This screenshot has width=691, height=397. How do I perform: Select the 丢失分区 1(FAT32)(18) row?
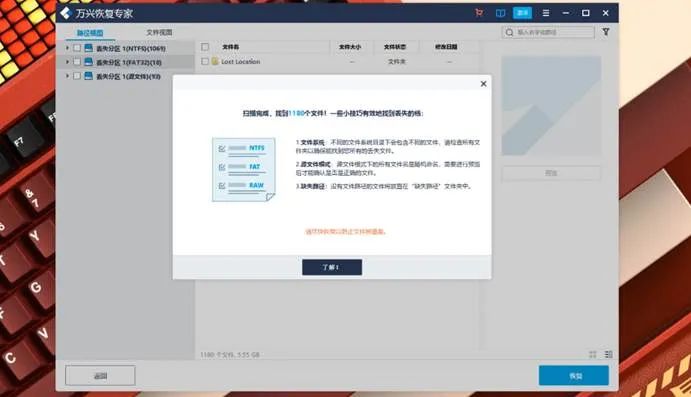pyautogui.click(x=125, y=62)
